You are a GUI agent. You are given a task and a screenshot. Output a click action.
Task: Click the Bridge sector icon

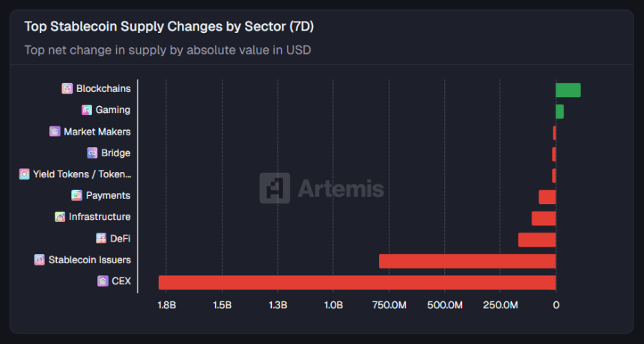tap(92, 153)
